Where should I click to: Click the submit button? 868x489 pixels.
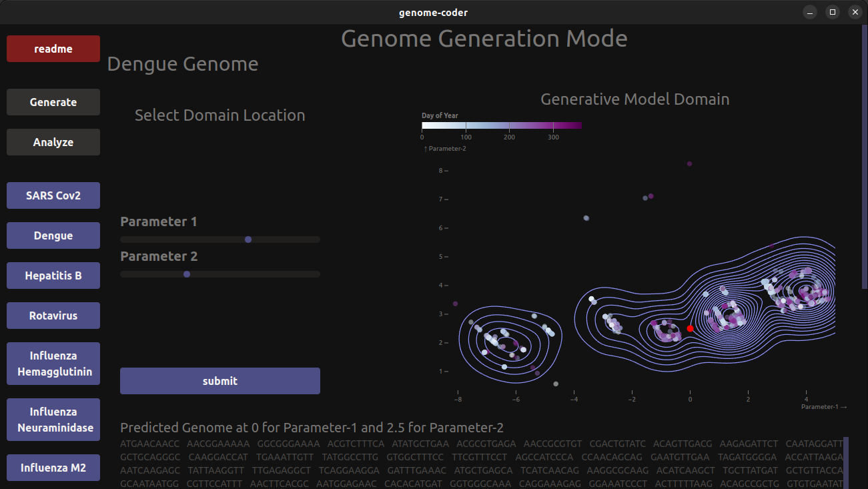220,381
